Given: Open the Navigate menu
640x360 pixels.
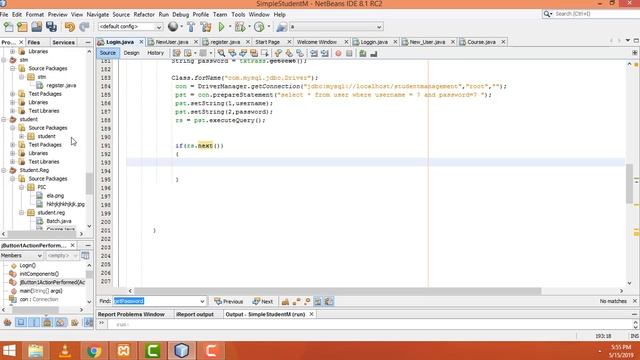Looking at the screenshot, I should tap(98, 14).
